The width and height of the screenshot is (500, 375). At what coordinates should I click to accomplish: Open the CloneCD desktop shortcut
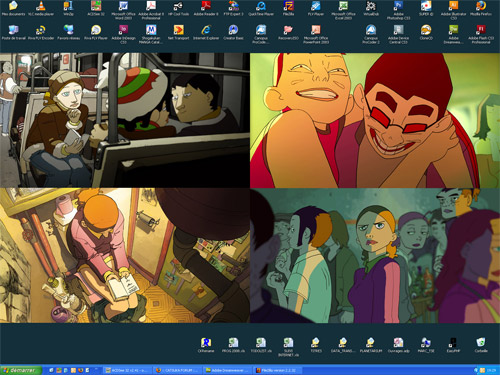point(426,32)
